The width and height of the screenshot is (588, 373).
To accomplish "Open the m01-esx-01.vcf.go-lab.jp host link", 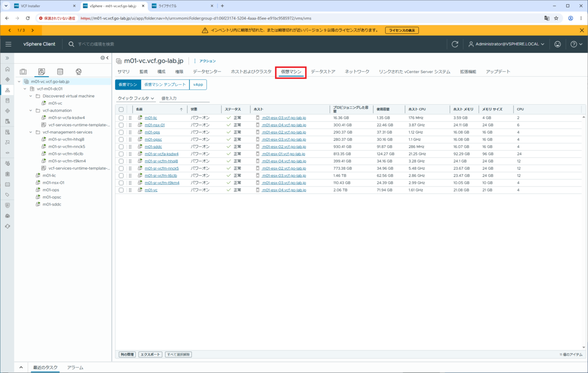I will [283, 154].
